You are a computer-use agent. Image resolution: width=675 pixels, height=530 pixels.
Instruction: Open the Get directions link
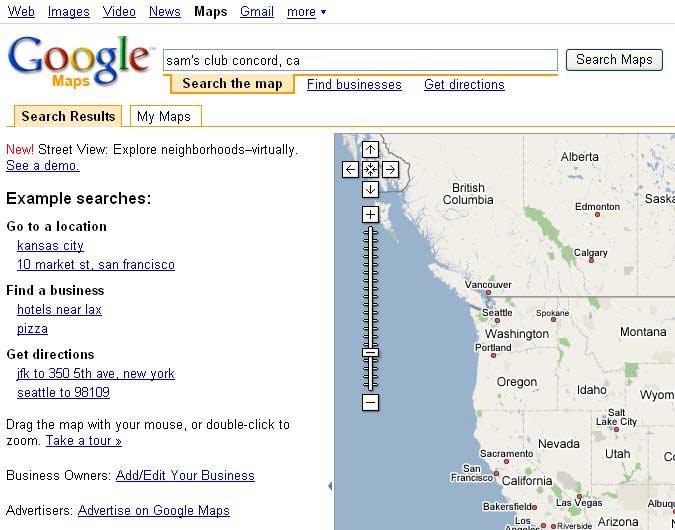point(464,85)
